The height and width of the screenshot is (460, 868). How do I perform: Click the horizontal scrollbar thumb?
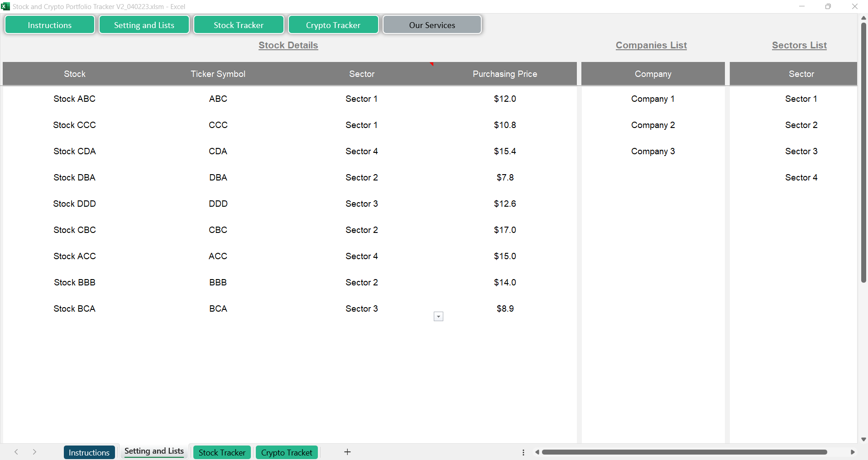point(684,452)
